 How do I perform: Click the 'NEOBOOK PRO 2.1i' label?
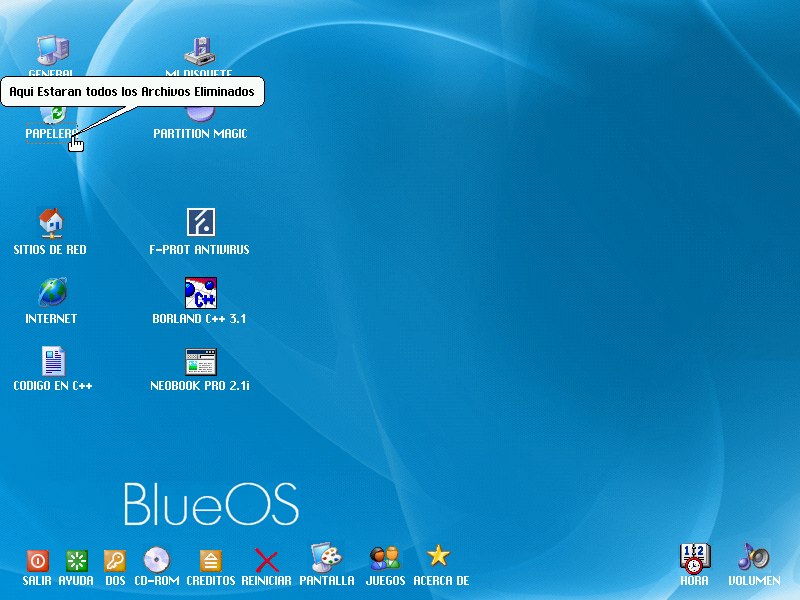(200, 386)
